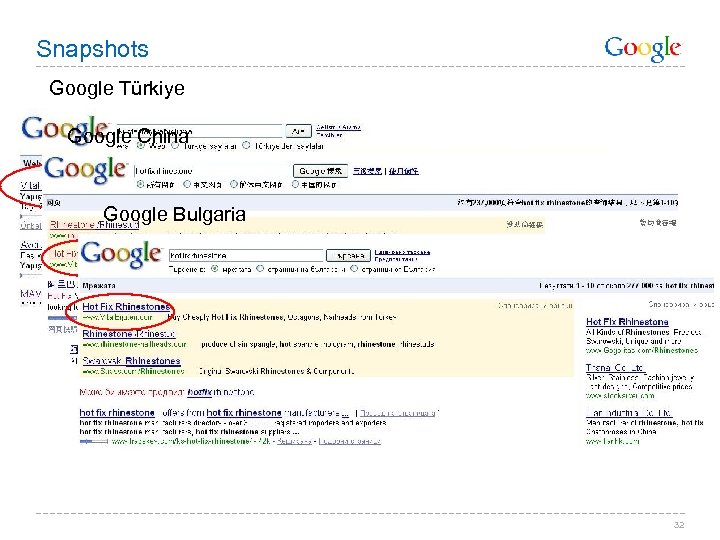Click the advanced search link on China page
The height and width of the screenshot is (540, 720).
[x=367, y=171]
